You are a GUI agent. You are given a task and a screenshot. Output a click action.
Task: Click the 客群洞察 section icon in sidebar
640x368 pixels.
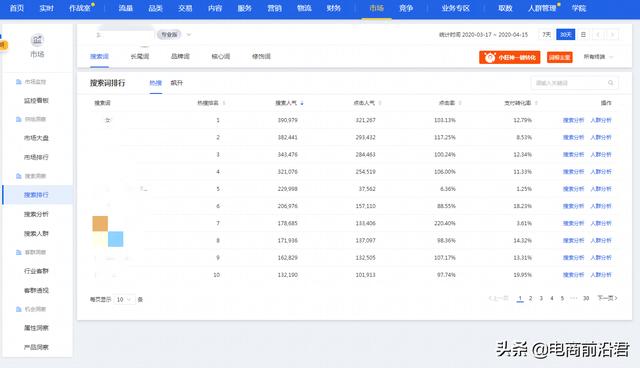pyautogui.click(x=18, y=253)
